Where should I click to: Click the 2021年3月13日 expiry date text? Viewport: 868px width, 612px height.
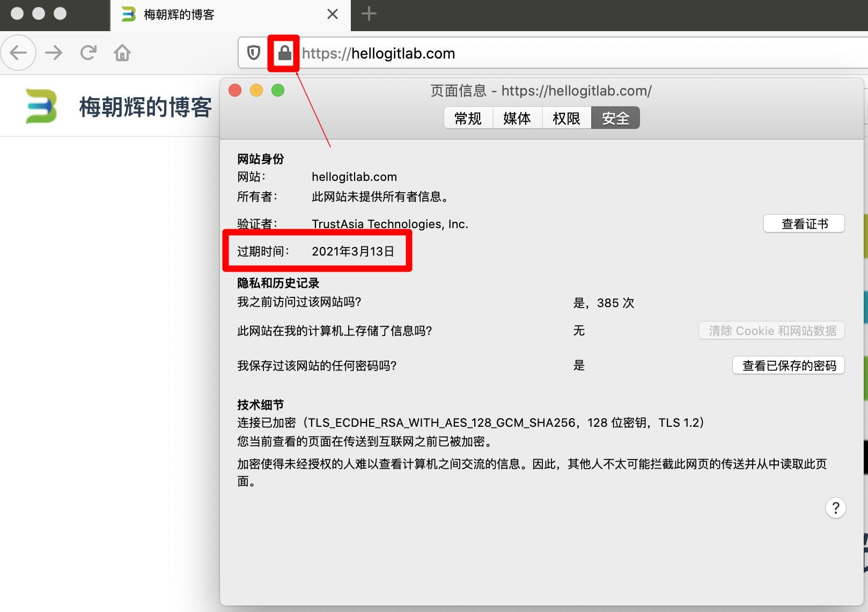point(353,251)
